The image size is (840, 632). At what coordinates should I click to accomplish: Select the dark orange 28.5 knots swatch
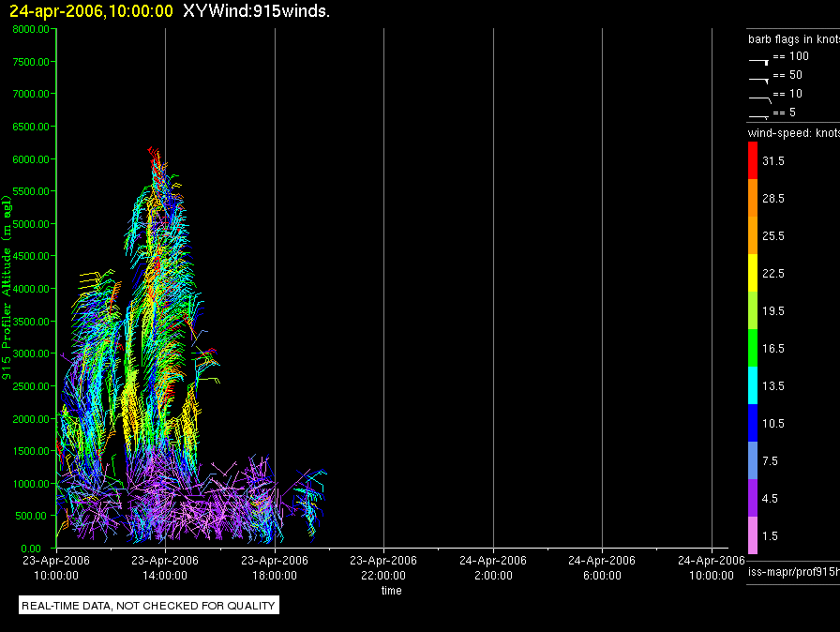pos(753,198)
